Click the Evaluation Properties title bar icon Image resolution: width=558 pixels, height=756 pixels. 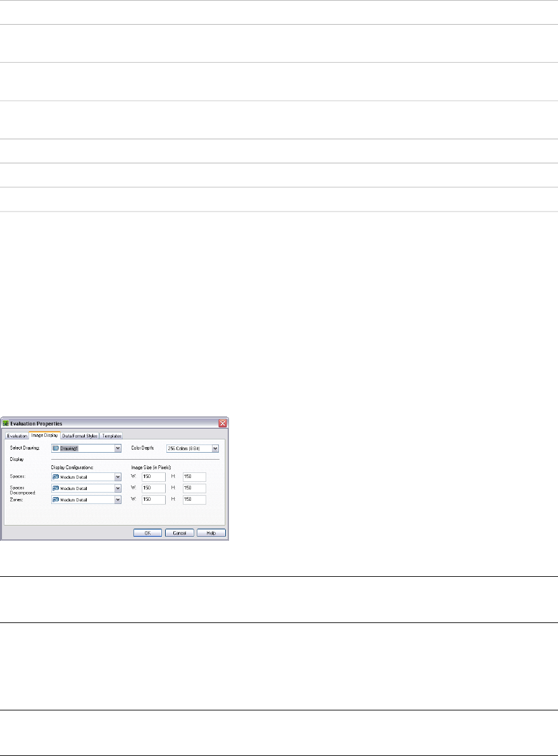coord(6,424)
